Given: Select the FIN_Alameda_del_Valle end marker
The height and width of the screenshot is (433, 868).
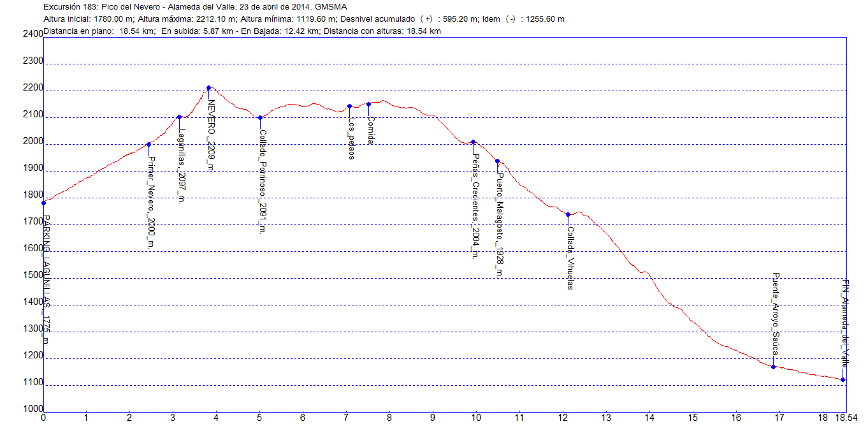Looking at the screenshot, I should coord(843,379).
